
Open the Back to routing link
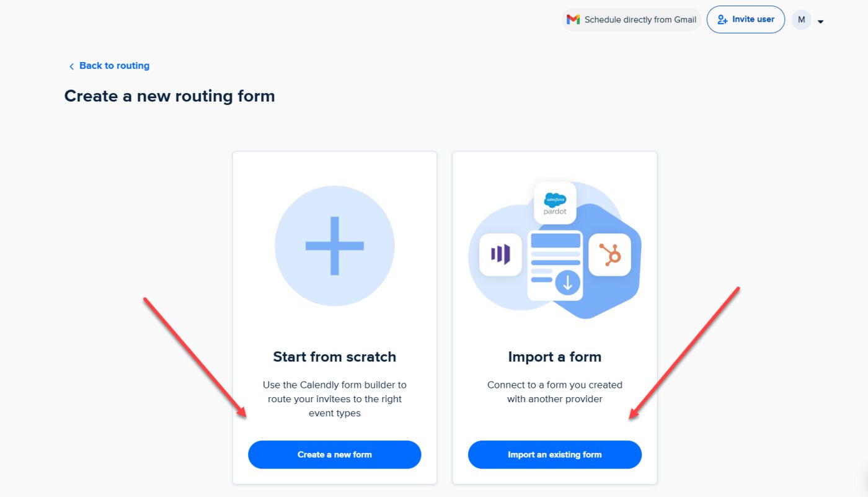point(114,65)
